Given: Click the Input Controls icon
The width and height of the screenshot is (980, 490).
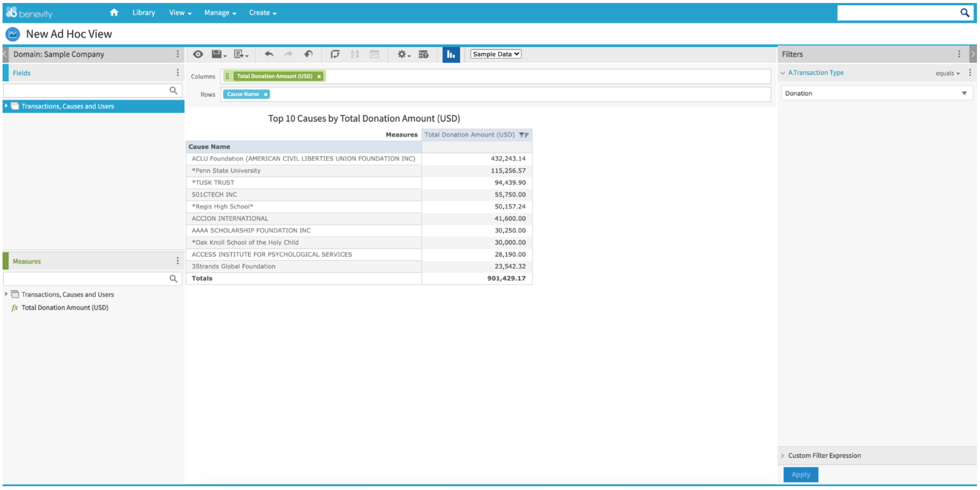Looking at the screenshot, I should tap(374, 54).
